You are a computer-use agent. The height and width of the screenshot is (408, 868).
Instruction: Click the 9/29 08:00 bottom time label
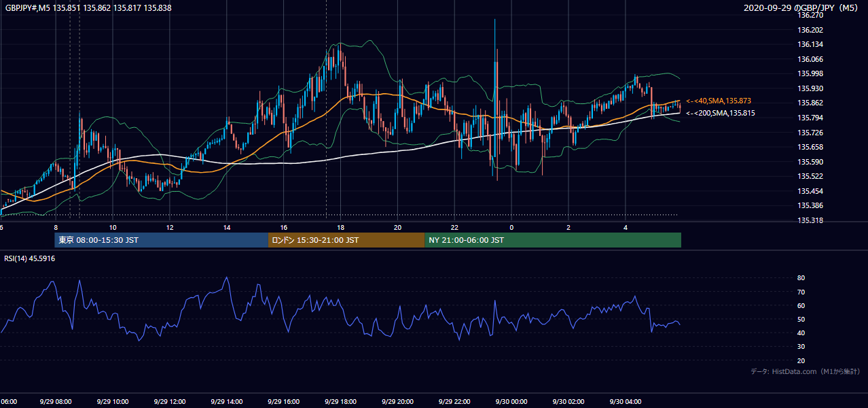56,402
